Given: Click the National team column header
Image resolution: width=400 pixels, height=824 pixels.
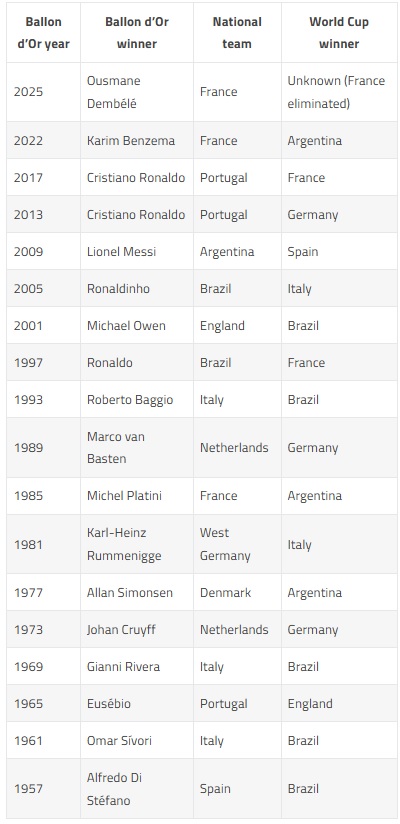Looking at the screenshot, I should click(237, 33).
